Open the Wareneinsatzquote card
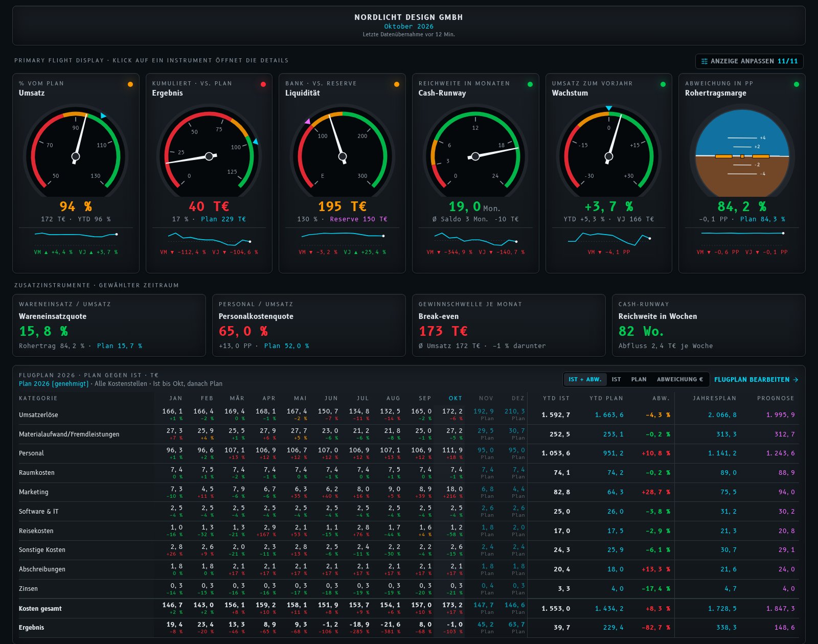818x644 pixels. pyautogui.click(x=109, y=325)
